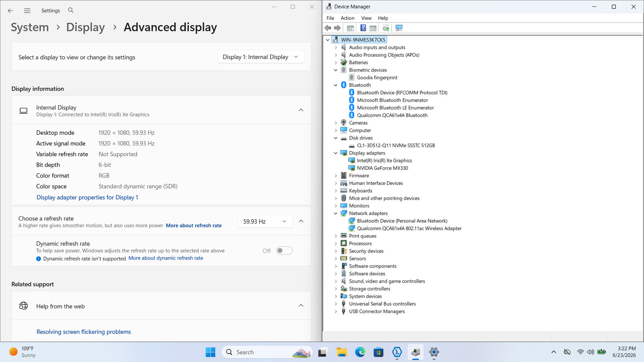The width and height of the screenshot is (644, 362).
Task: Select Intel(R) Iris(R) Xe Graphics in Device Manager
Action: coord(384,160)
